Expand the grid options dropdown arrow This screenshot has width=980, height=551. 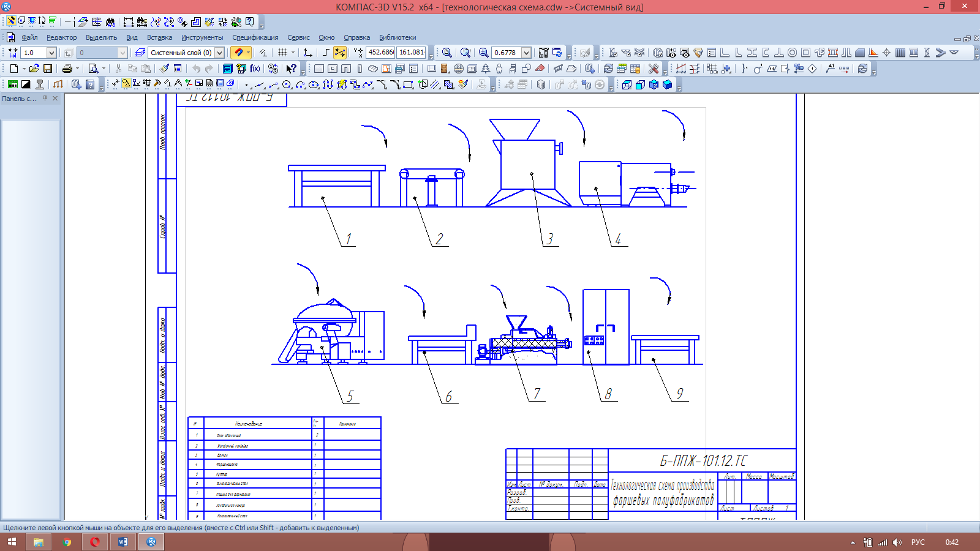pos(293,53)
